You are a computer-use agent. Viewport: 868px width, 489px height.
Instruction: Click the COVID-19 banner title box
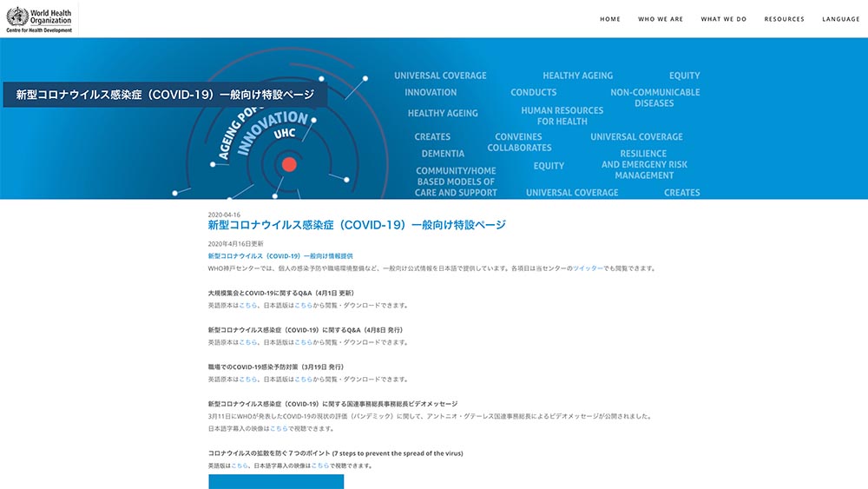click(165, 95)
